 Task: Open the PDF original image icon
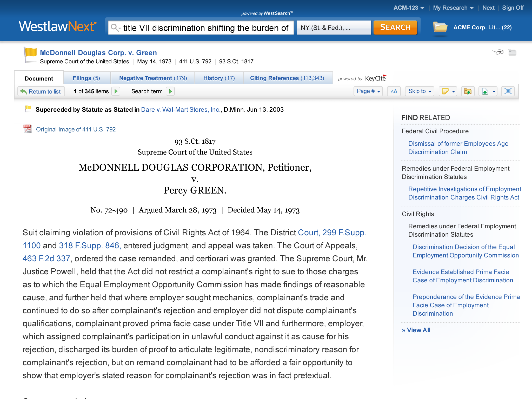[x=27, y=129]
